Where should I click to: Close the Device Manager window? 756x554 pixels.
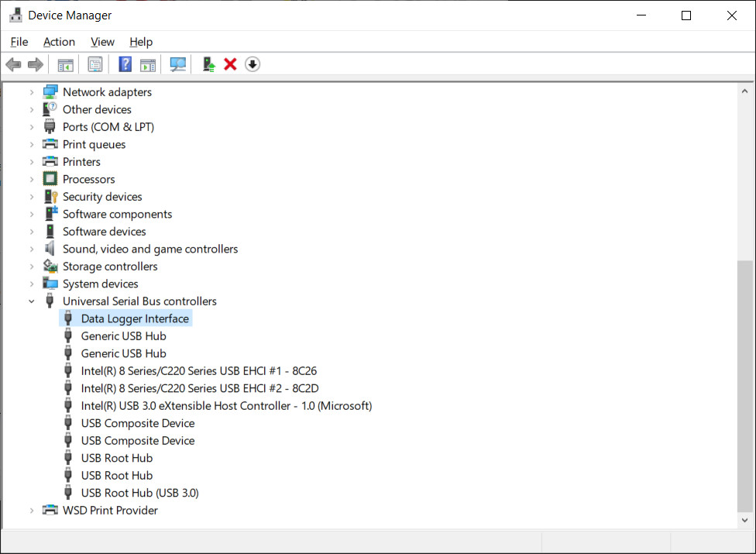tap(732, 15)
